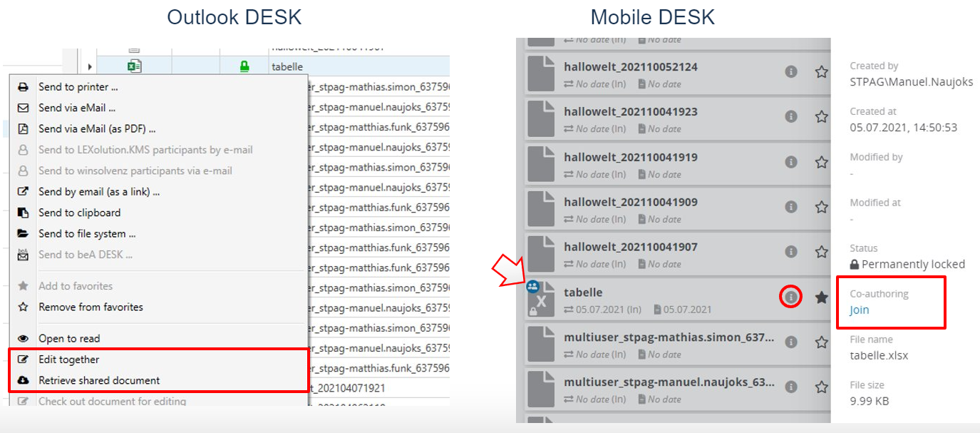Click tabelle Excel thumbnail in Mobile DESK
Viewport: 980px width, 433px height.
click(541, 300)
